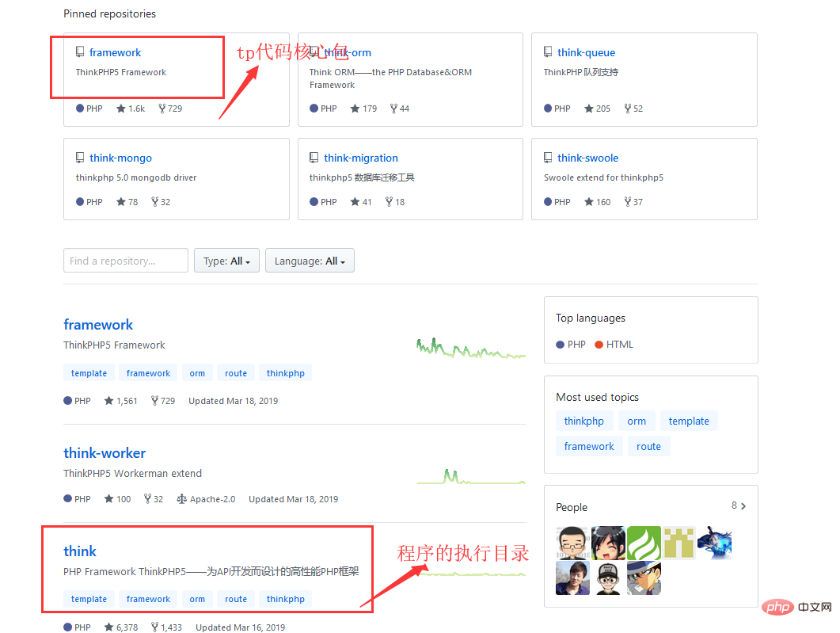
Task: Focus the Find a repository search field
Action: [126, 261]
